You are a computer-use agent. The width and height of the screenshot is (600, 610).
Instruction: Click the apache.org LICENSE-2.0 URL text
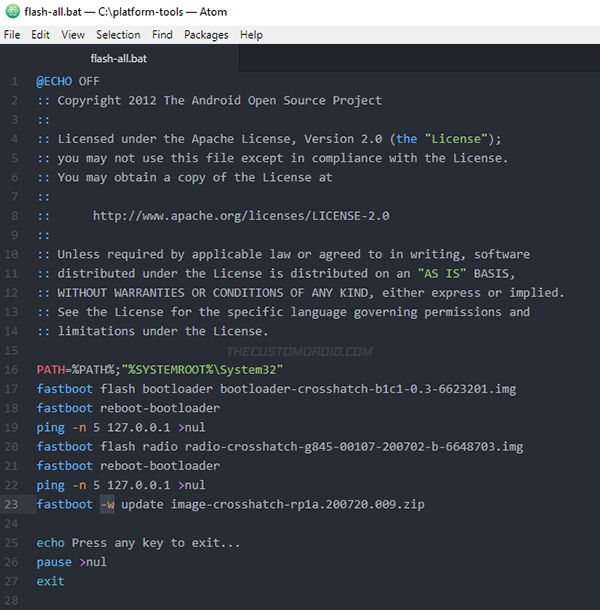click(x=241, y=216)
